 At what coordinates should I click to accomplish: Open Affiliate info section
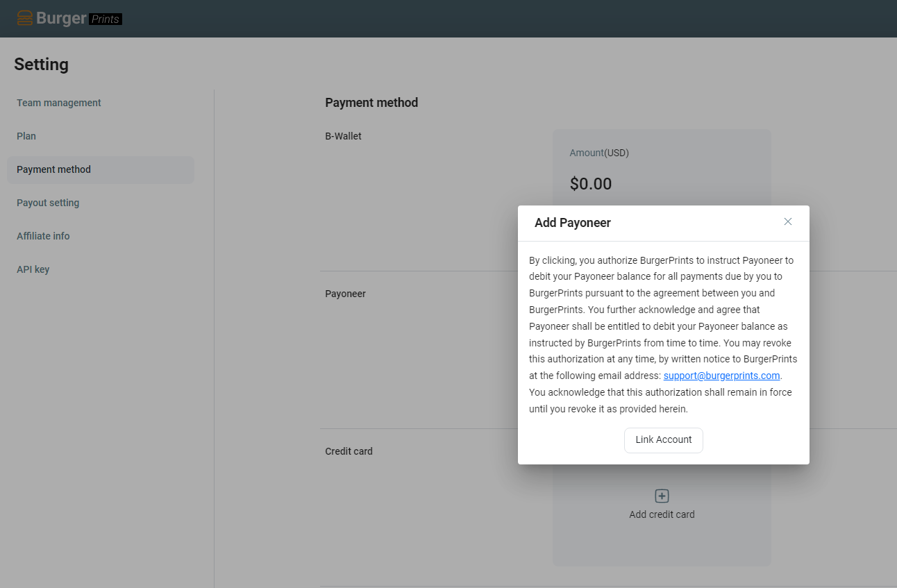[43, 236]
